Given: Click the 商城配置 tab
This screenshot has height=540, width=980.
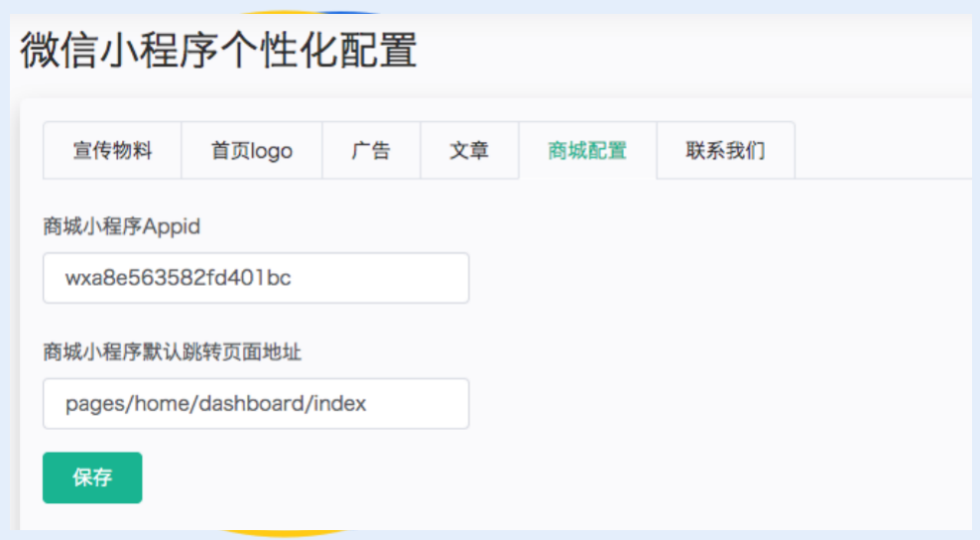Looking at the screenshot, I should tap(587, 151).
